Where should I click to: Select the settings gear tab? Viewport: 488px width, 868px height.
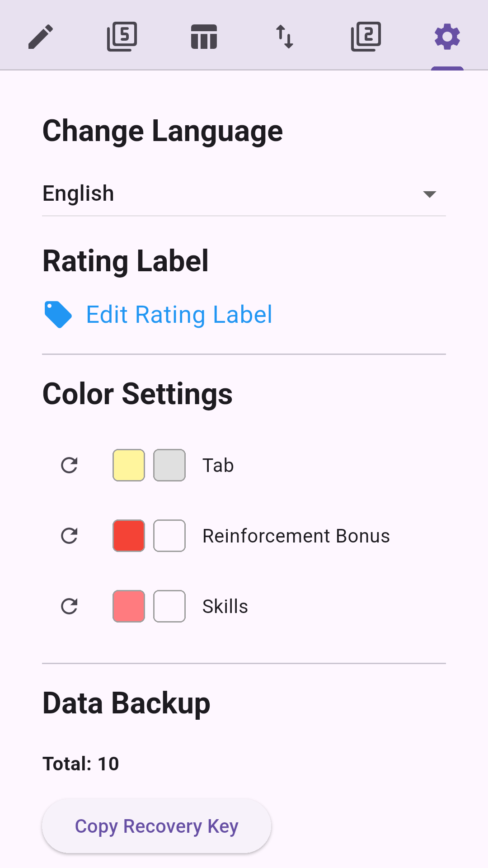tap(447, 37)
